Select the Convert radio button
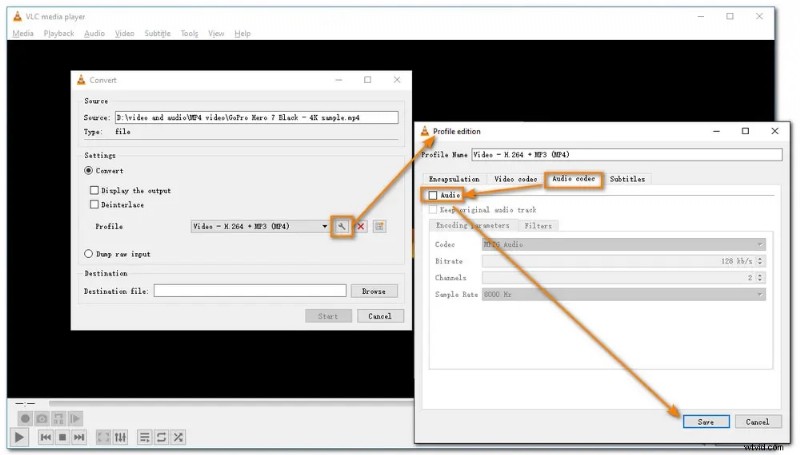The width and height of the screenshot is (800, 455). coord(89,170)
